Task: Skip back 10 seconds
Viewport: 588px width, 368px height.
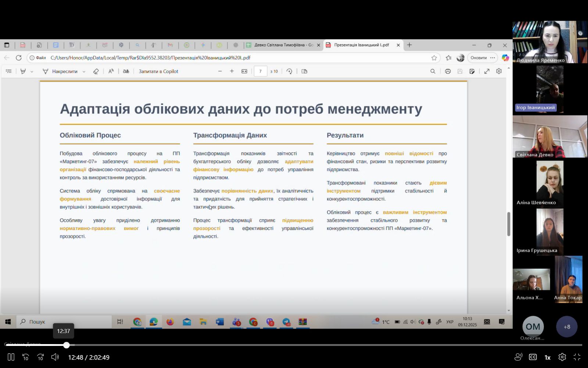Action: (x=26, y=357)
